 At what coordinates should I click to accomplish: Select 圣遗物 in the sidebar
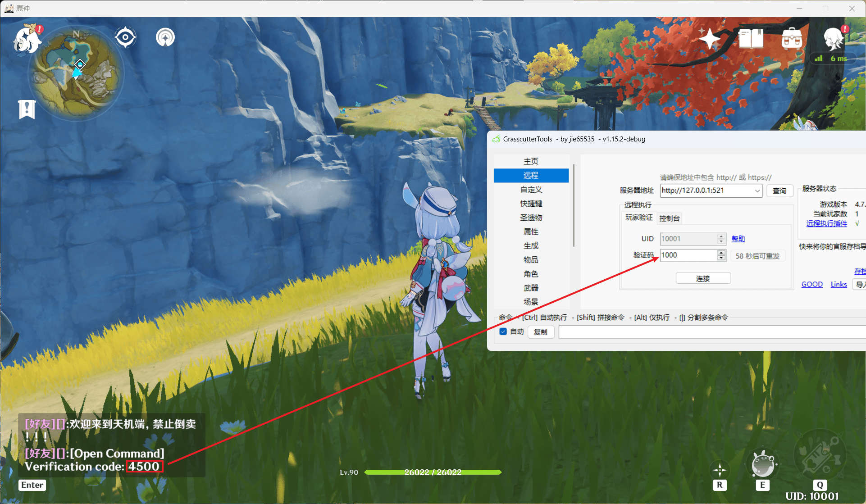click(x=531, y=218)
